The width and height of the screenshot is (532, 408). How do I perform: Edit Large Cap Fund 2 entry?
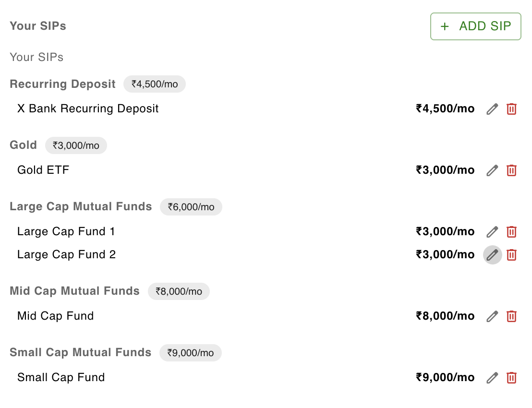pyautogui.click(x=492, y=255)
